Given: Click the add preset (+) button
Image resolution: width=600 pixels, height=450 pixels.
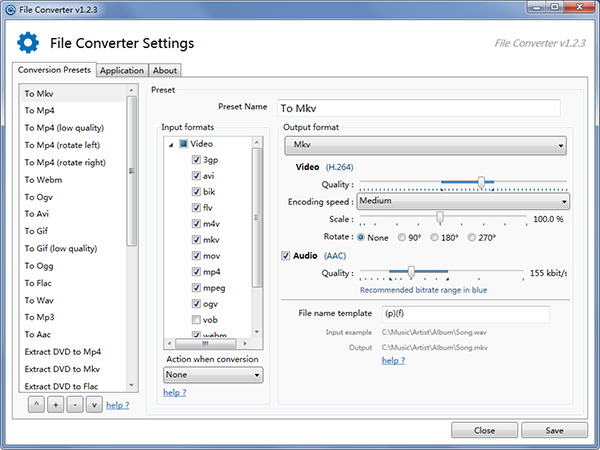Looking at the screenshot, I should point(53,405).
